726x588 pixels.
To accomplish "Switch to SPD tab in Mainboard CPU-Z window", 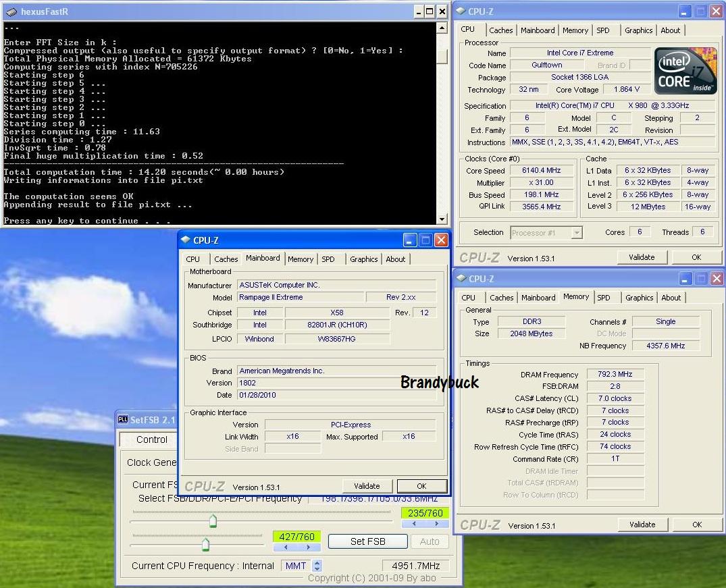I will tap(328, 259).
